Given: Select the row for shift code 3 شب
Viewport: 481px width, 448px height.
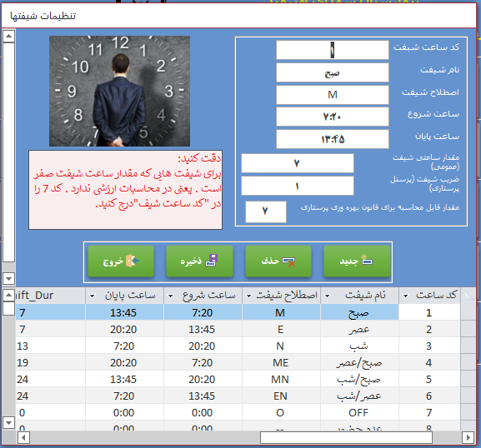Looking at the screenshot, I should [238, 346].
